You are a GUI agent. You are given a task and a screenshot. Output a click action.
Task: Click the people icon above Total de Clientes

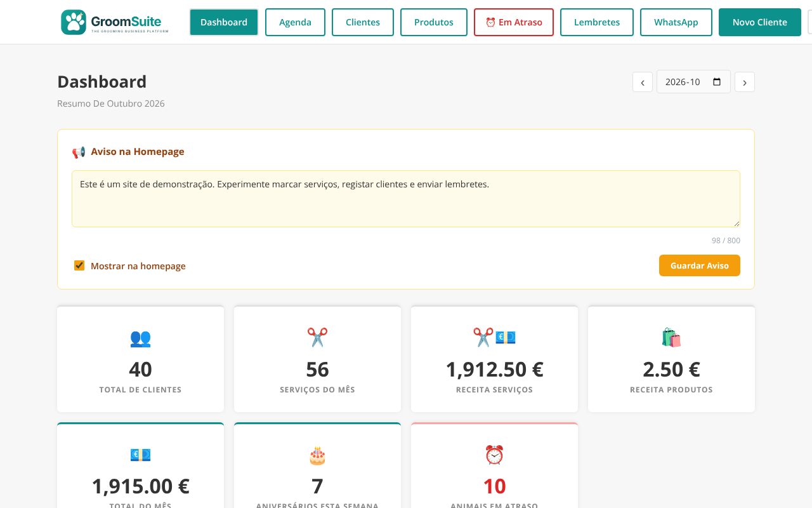(x=140, y=338)
